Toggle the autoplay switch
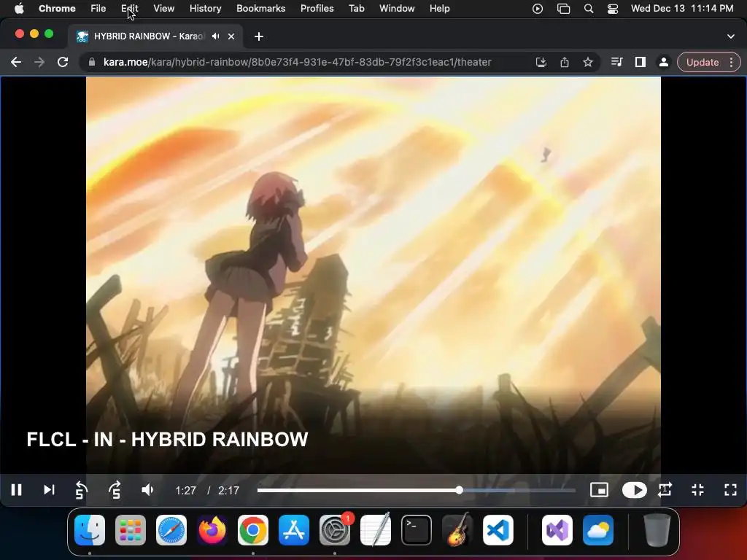 pos(634,490)
